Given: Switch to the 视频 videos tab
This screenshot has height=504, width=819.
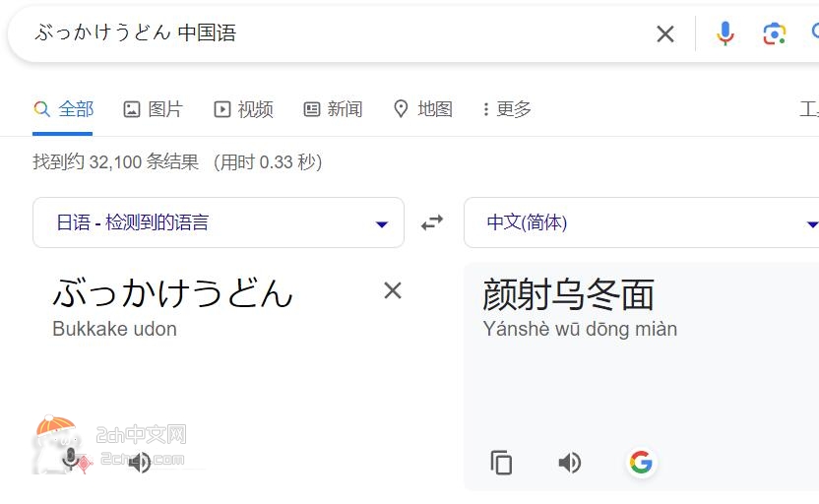Looking at the screenshot, I should coord(243,109).
